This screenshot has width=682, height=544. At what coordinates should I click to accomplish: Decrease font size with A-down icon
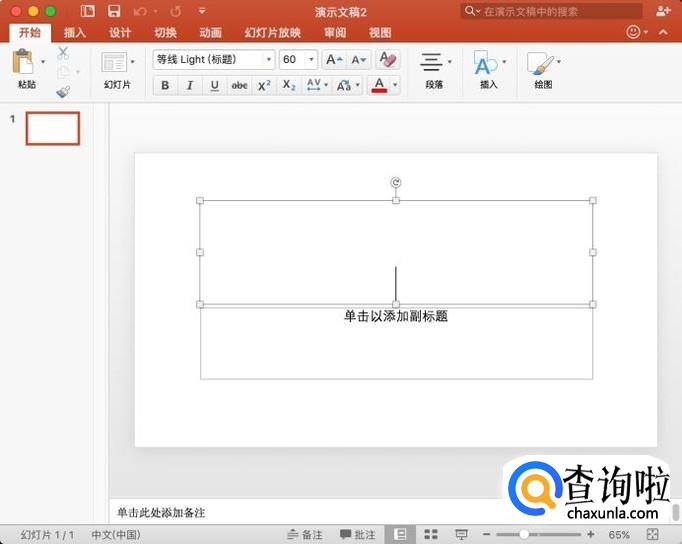pos(358,60)
